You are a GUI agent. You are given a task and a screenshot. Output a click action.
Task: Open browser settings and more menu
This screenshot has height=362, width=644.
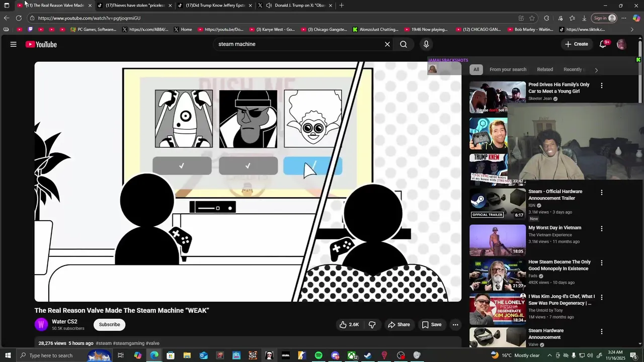point(624,18)
